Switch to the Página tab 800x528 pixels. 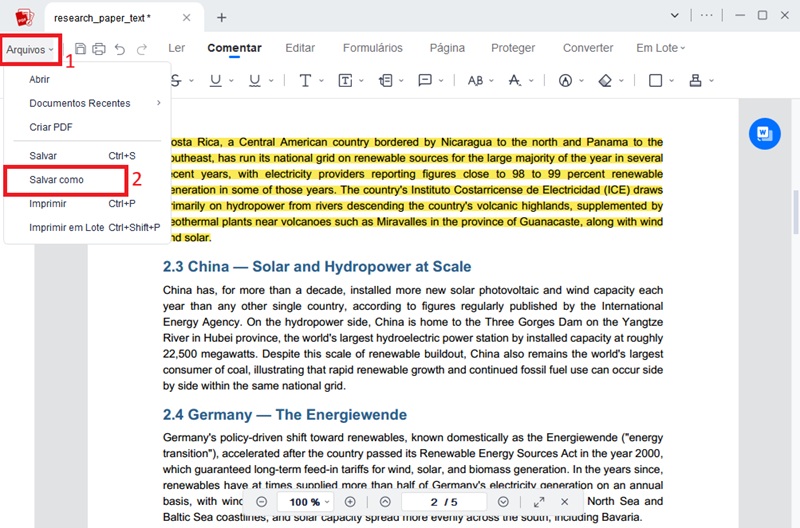[x=447, y=48]
